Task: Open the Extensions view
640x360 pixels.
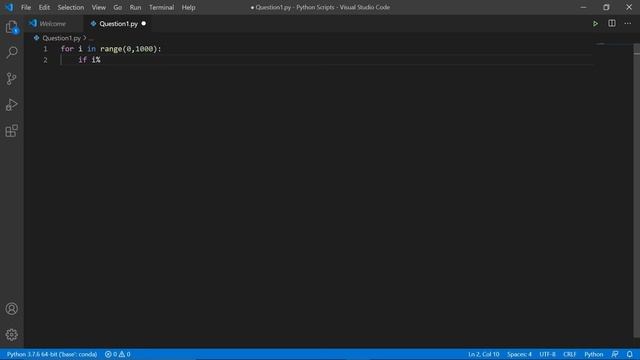Action: pos(12,131)
